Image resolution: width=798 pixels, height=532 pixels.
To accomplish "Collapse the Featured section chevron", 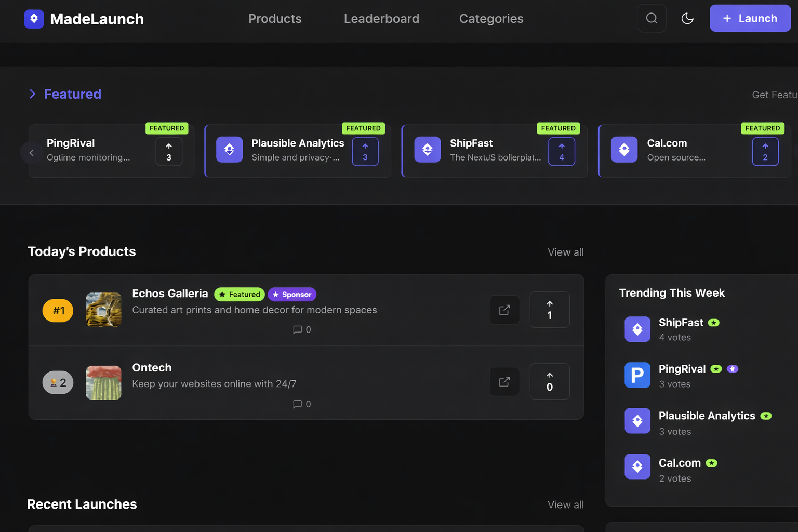I will coord(32,94).
